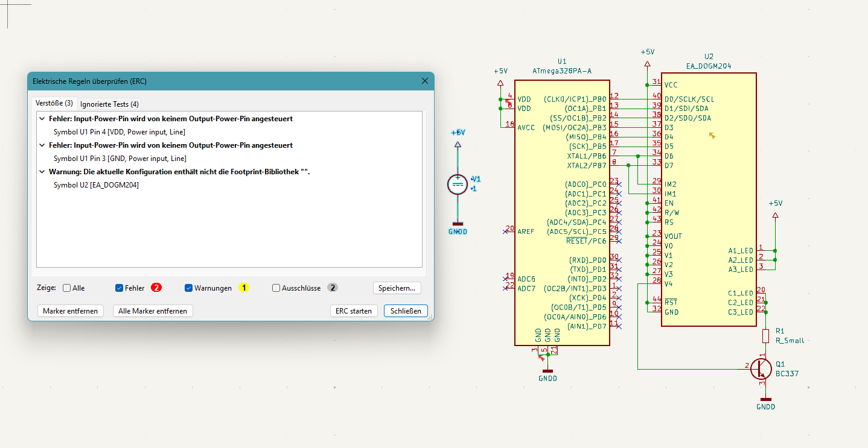Select the Verstöße tab
This screenshot has width=868, height=448.
point(54,103)
